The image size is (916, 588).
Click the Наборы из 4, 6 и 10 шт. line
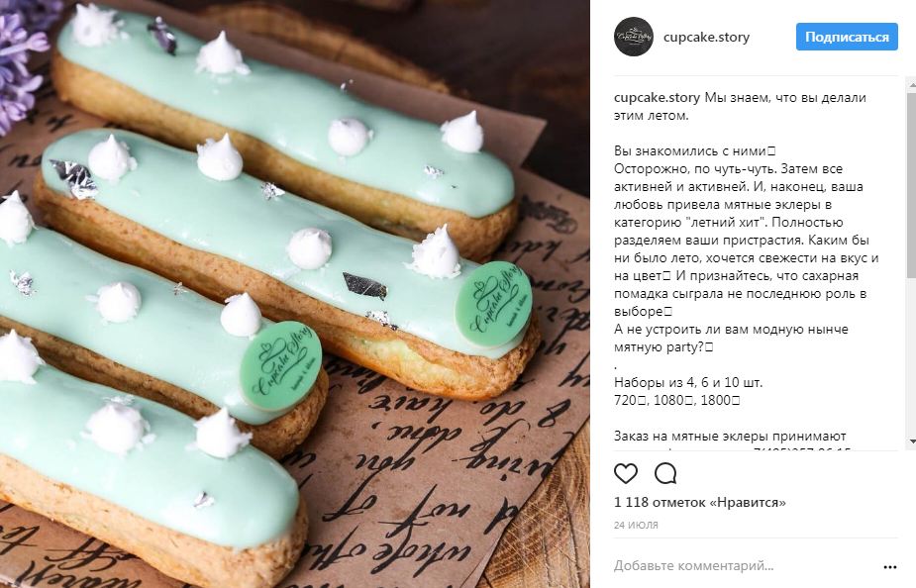(688, 383)
